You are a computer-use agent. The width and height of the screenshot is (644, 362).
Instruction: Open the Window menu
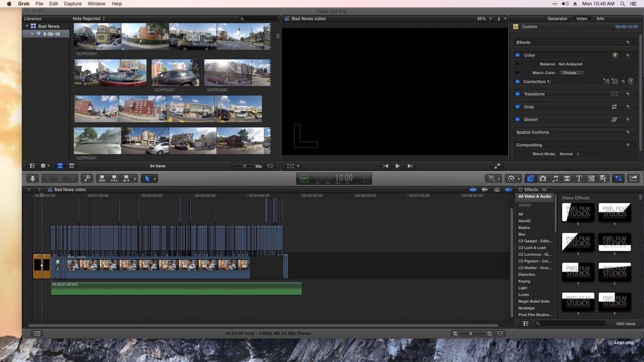point(96,4)
